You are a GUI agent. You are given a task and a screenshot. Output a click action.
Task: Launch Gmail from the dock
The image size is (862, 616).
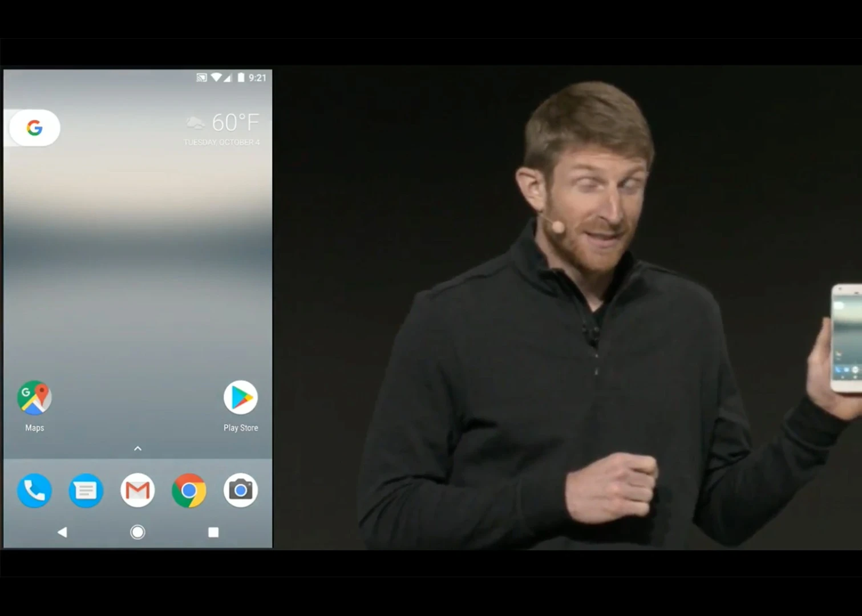[x=137, y=490]
